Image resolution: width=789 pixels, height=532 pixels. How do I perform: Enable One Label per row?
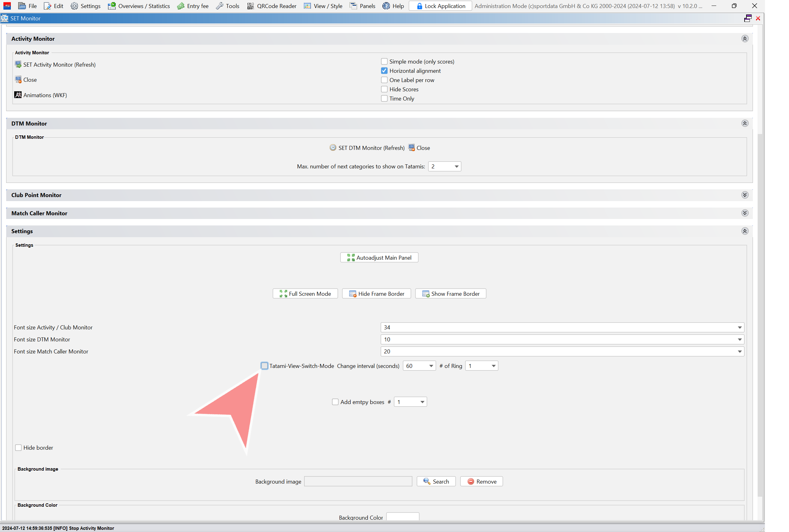[x=384, y=80]
